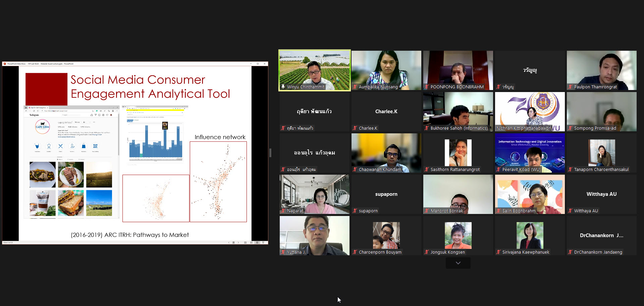Select POONPONG BOONBRAHM's video tile
The width and height of the screenshot is (644, 306).
tap(458, 70)
